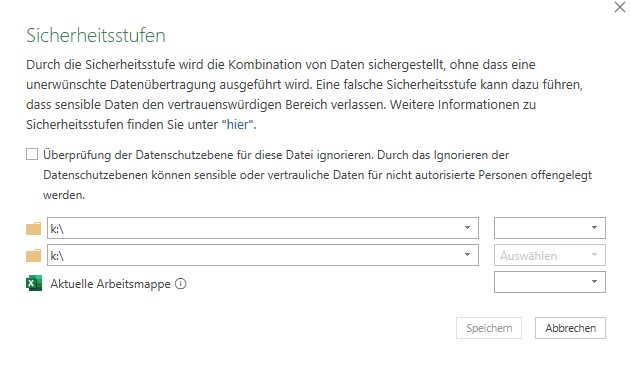Click the Sicherheitsstufen dialog heading

[x=96, y=35]
